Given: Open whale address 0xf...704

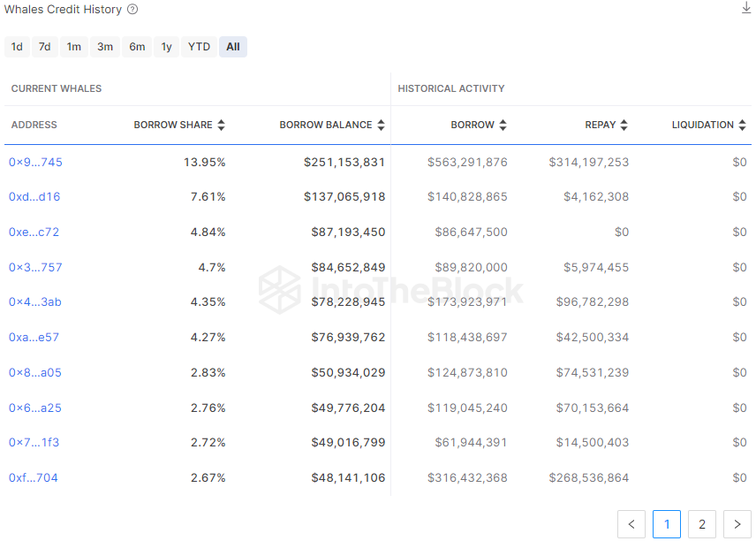Looking at the screenshot, I should [x=33, y=477].
